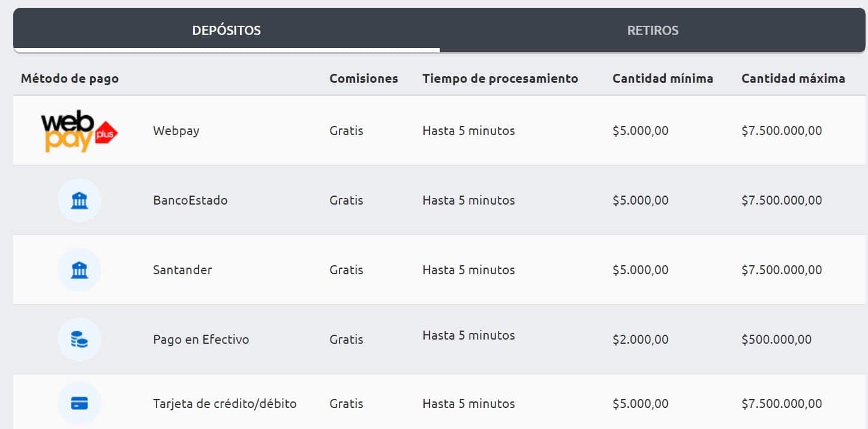
Task: Select the $2.000,00 minimum amount value
Action: click(640, 339)
